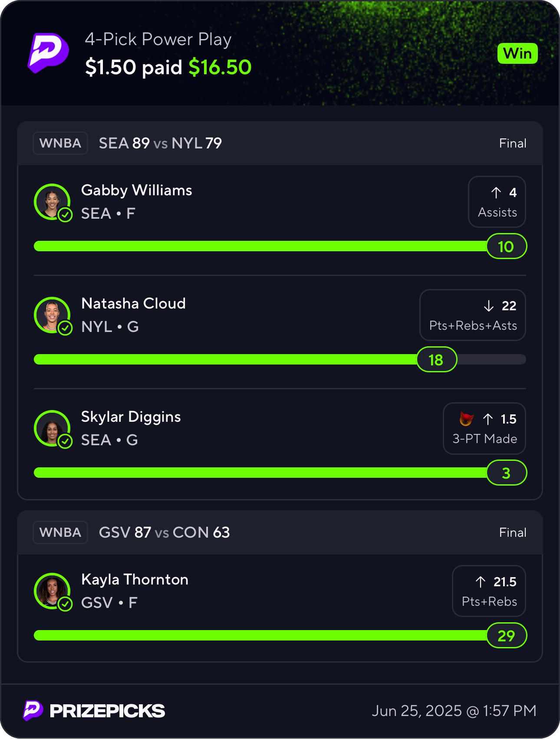The image size is (560, 739).
Task: Click Gabby Williams' green checkmark badge
Action: [65, 215]
